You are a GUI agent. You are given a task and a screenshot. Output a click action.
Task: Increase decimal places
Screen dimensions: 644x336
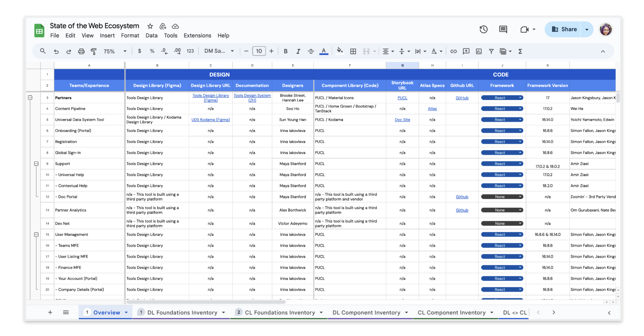point(177,51)
